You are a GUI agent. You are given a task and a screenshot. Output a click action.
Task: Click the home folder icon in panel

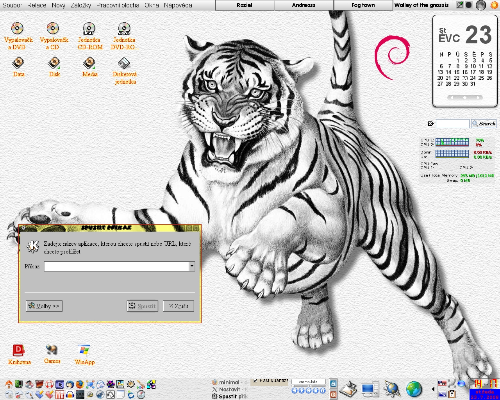click(9, 385)
